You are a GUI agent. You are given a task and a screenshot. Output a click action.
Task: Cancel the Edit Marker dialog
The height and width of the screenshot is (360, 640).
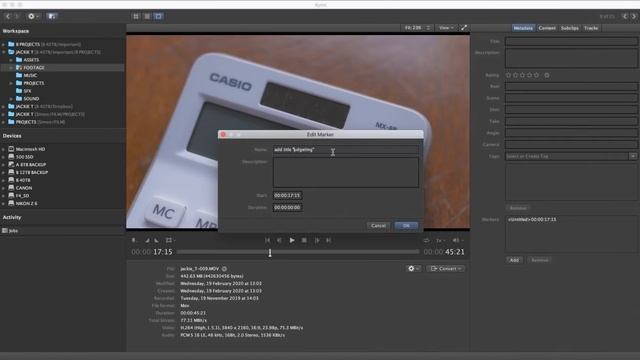[x=378, y=226]
